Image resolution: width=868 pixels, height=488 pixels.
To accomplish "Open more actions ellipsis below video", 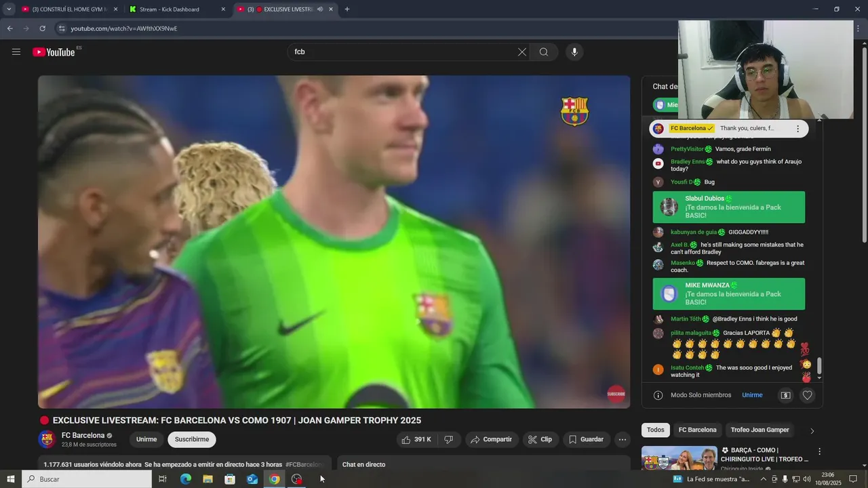I will click(x=623, y=440).
